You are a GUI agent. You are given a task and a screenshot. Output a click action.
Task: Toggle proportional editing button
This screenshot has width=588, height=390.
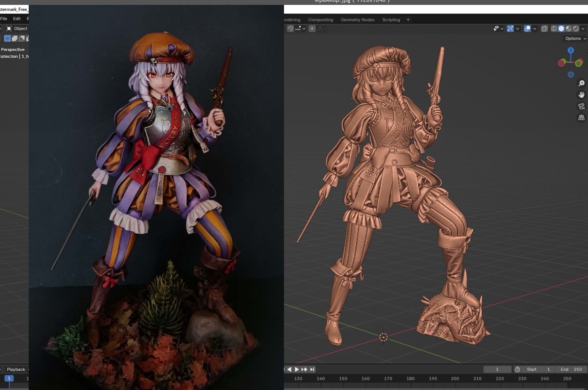click(x=312, y=28)
